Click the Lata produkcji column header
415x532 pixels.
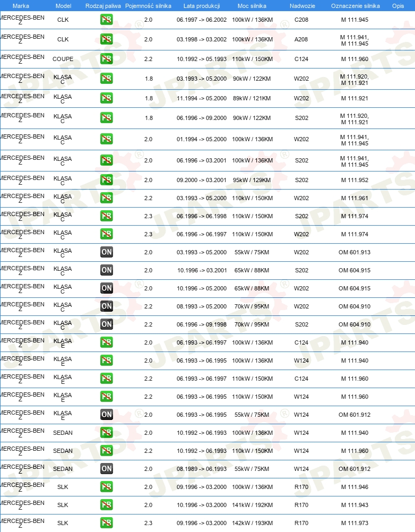coord(202,6)
